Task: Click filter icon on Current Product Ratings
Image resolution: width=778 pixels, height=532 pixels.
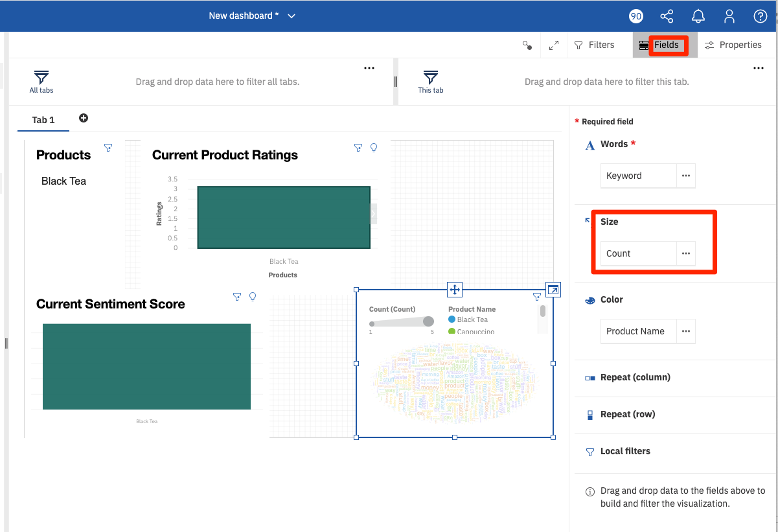Action: [358, 148]
